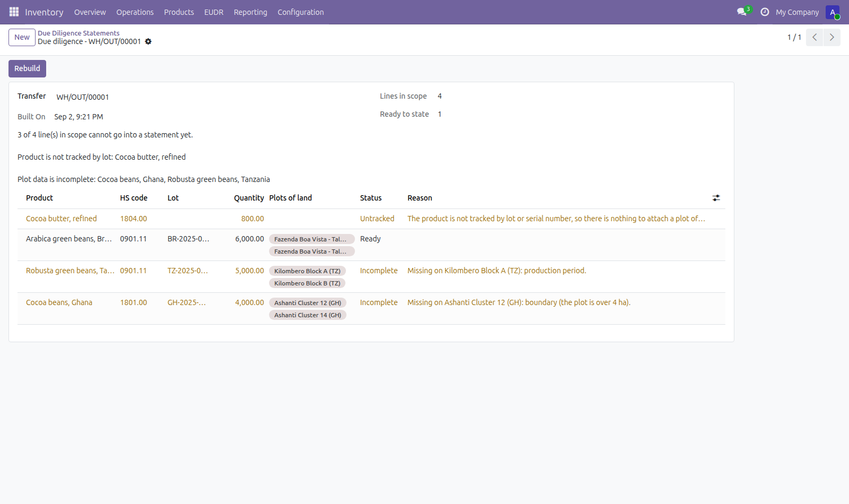Click the Rebuild button
Screen dimensions: 849x504
[x=27, y=68]
